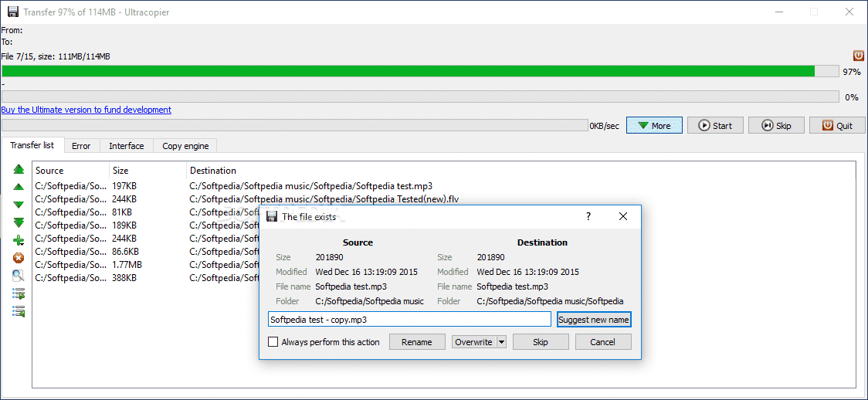Click the export transfer list icon
This screenshot has width=868, height=400.
click(19, 293)
